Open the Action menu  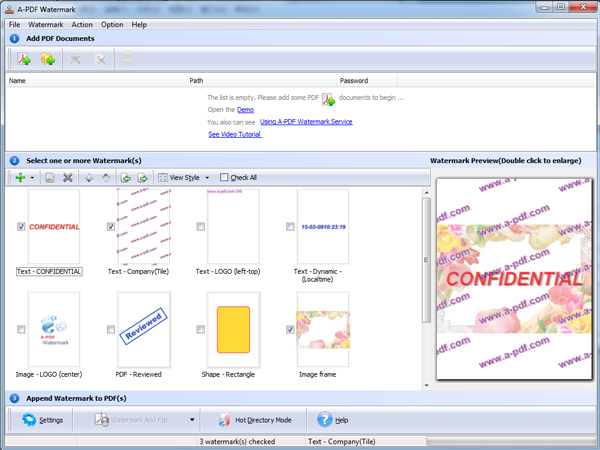(x=82, y=24)
